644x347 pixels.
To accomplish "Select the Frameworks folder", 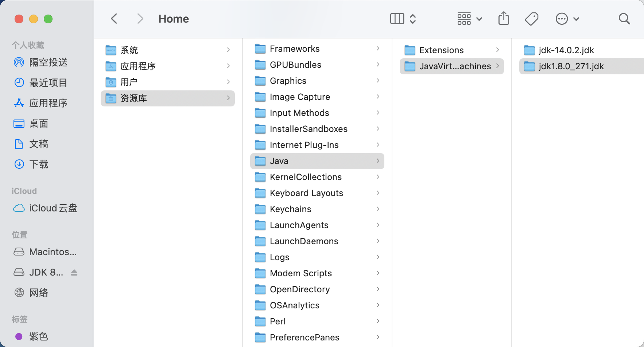I will pyautogui.click(x=317, y=48).
